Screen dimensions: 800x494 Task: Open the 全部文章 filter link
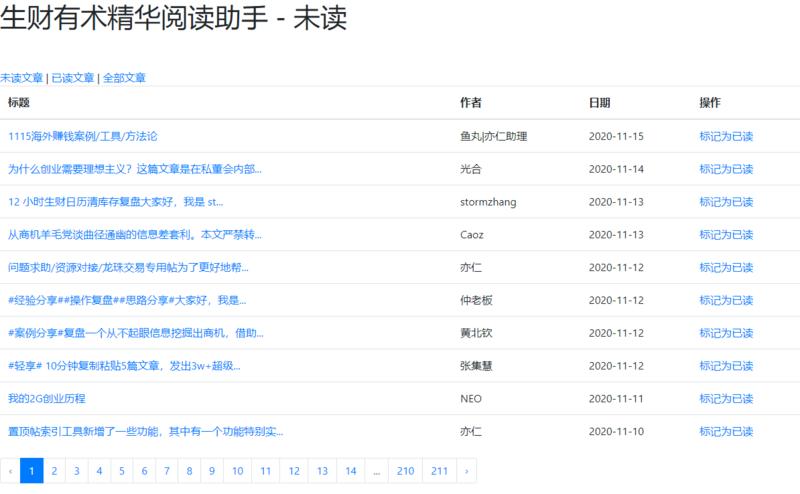click(x=124, y=78)
